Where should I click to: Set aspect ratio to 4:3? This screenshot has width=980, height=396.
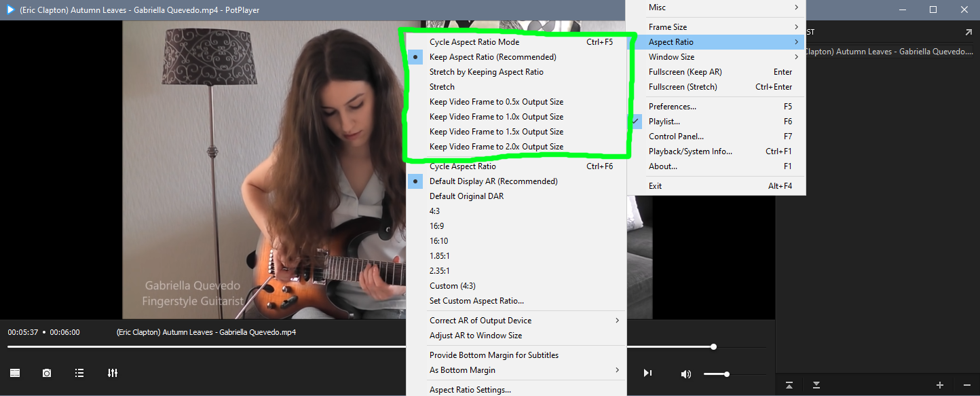coord(516,211)
